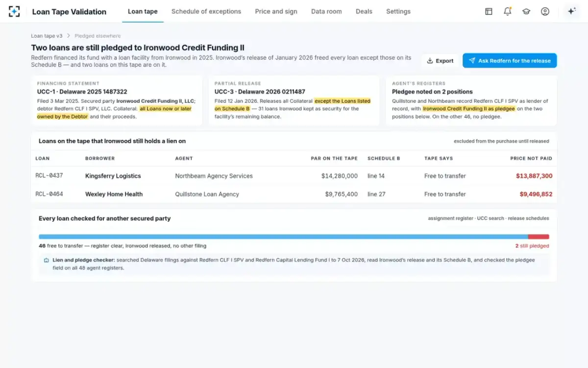Click the red still-pledged bar segment
The image size is (588, 368).
[539, 237]
